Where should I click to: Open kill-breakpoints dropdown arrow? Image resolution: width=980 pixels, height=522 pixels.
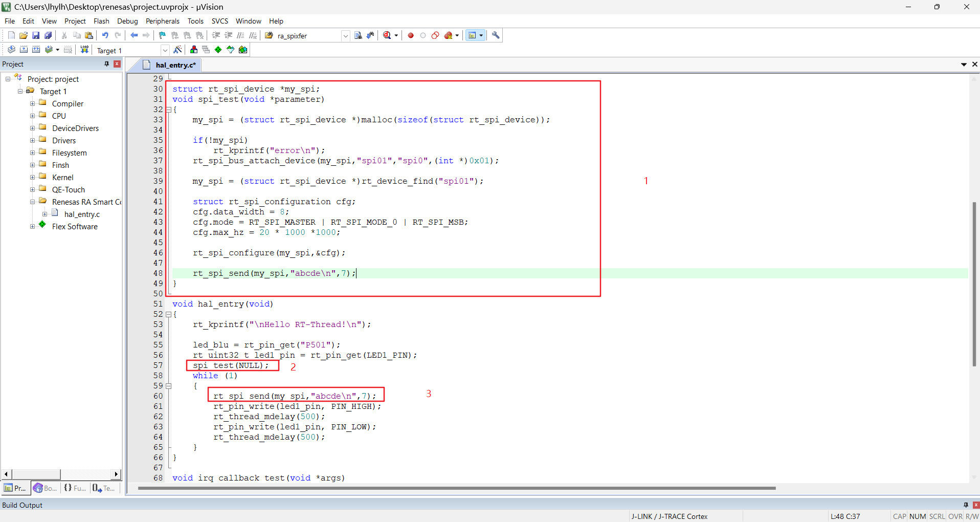(457, 35)
